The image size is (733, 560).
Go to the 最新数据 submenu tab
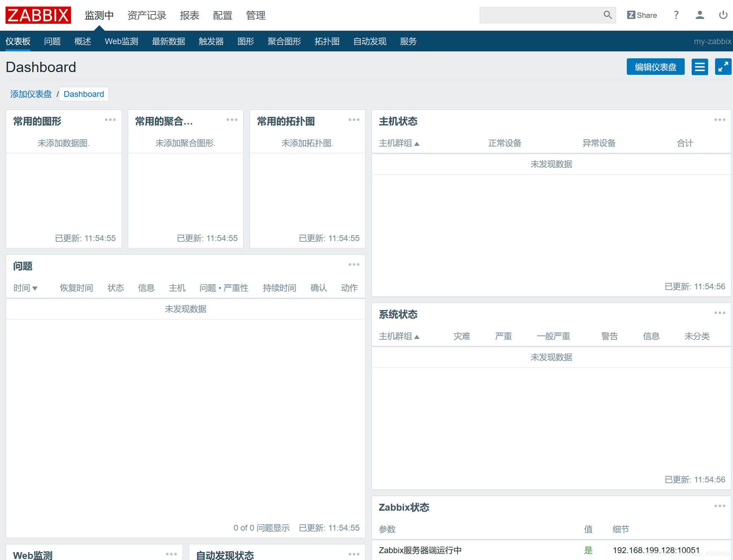pos(169,41)
